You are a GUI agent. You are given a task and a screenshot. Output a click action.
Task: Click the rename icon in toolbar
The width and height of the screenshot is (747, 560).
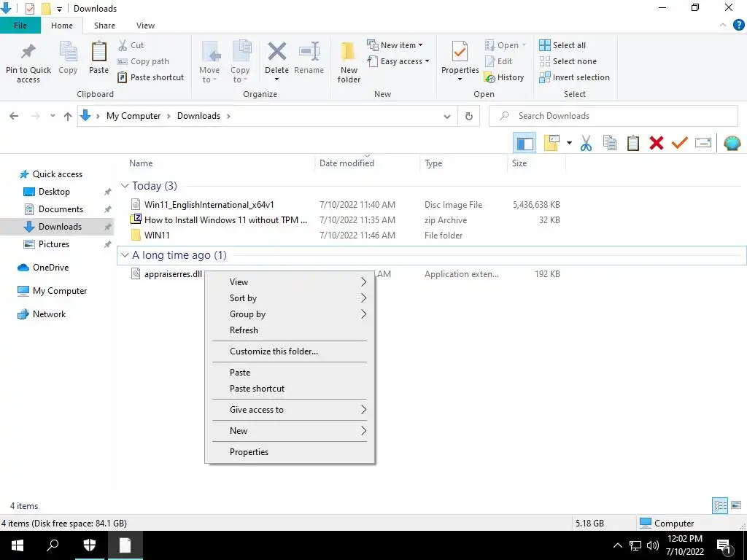tap(703, 142)
